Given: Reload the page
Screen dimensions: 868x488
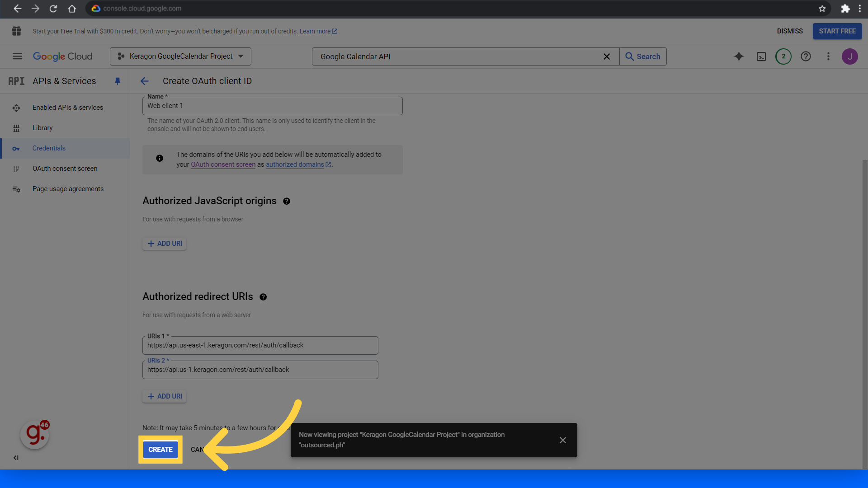Looking at the screenshot, I should 53,9.
